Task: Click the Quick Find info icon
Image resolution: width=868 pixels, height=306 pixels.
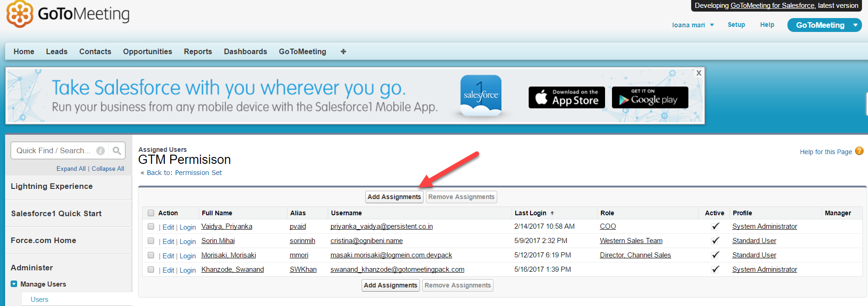Action: (100, 150)
